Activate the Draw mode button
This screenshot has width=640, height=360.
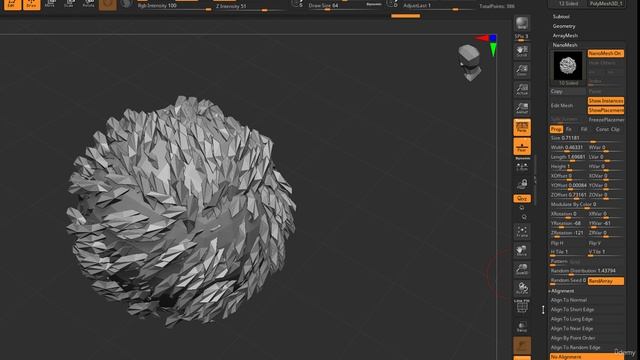(31, 4)
